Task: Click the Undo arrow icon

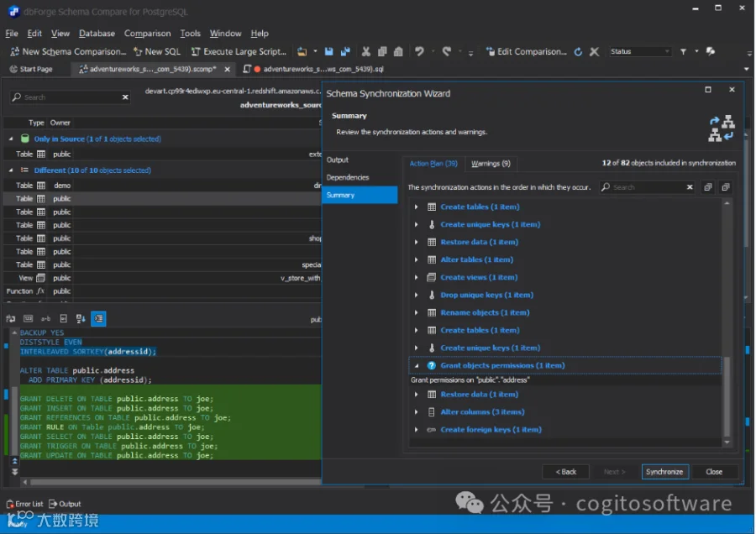Action: [419, 51]
